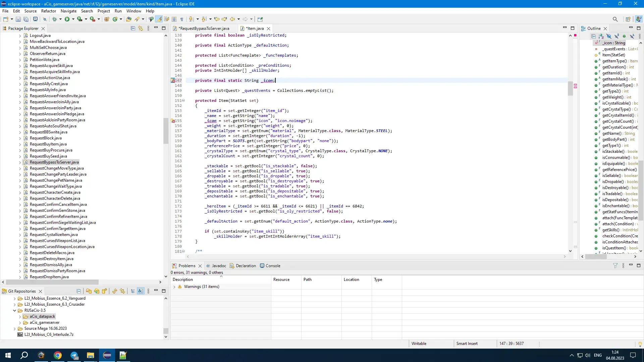Click the Next Annotation arrow icon
The width and height of the screenshot is (644, 362).
coord(191,19)
